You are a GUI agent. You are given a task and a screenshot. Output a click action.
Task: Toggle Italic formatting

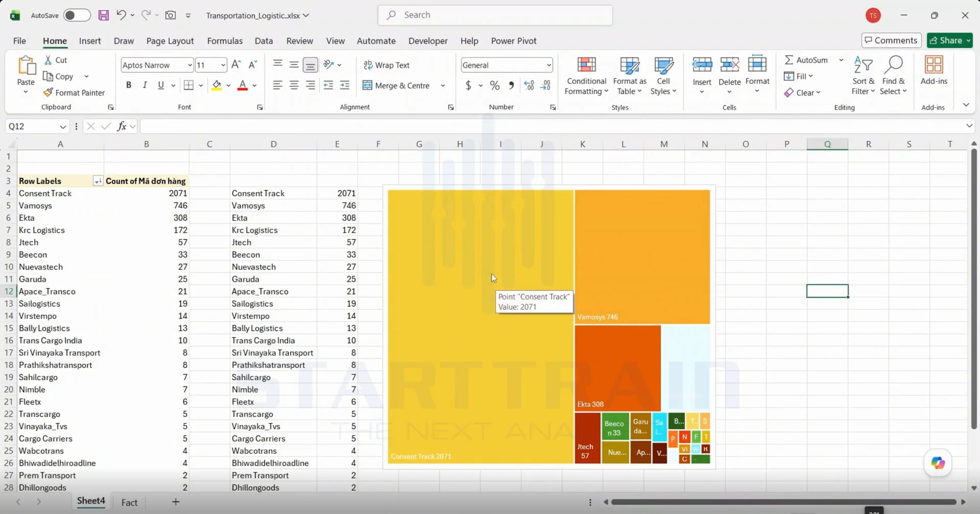tap(145, 85)
